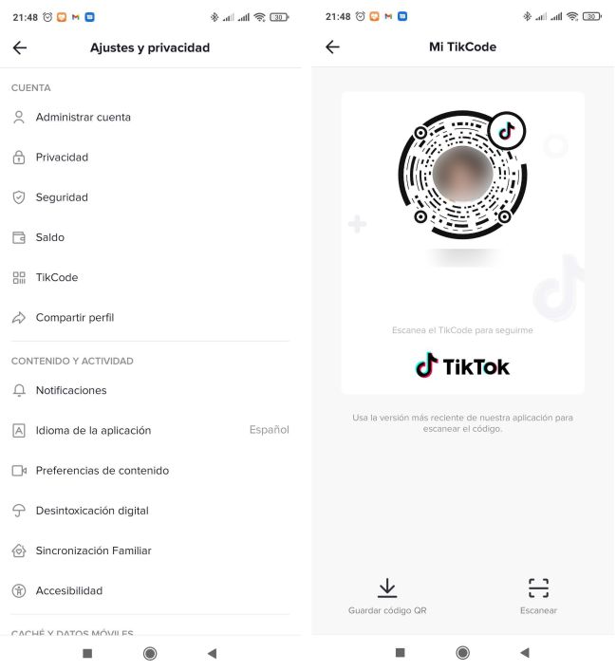Go back from Ajustes y privacidad
Screen dimensions: 616x672
20,47
